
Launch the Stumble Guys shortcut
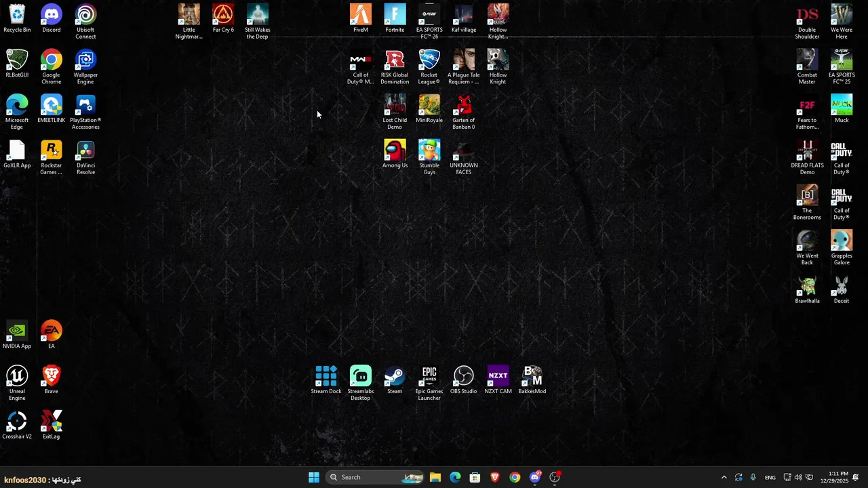click(x=429, y=158)
